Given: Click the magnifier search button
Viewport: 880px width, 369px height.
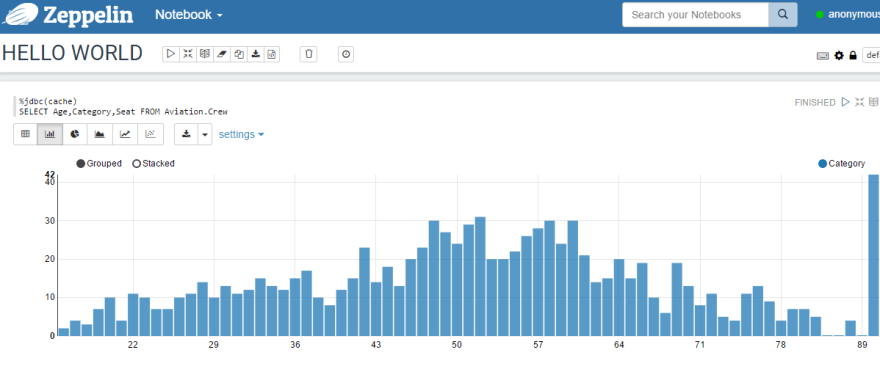Looking at the screenshot, I should (782, 15).
